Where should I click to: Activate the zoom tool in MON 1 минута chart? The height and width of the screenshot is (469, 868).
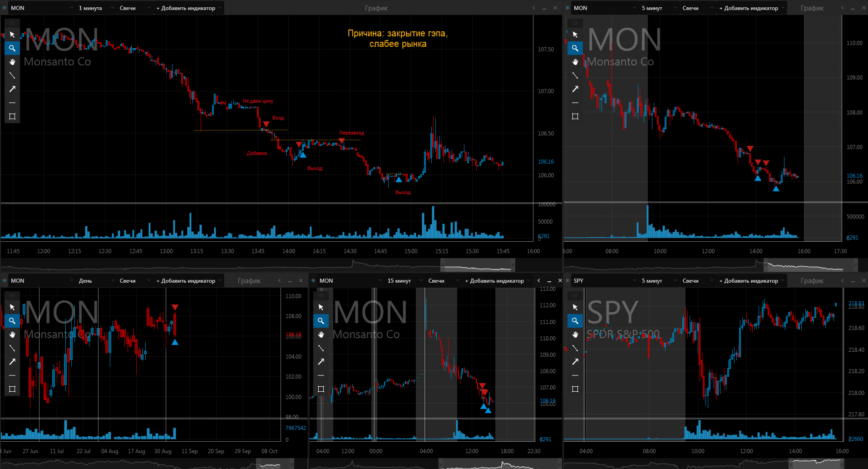(x=12, y=48)
